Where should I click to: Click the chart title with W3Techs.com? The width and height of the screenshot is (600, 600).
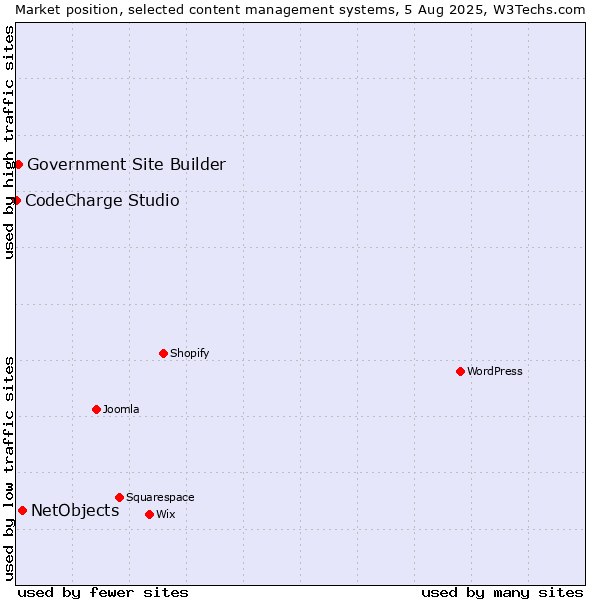pos(300,10)
